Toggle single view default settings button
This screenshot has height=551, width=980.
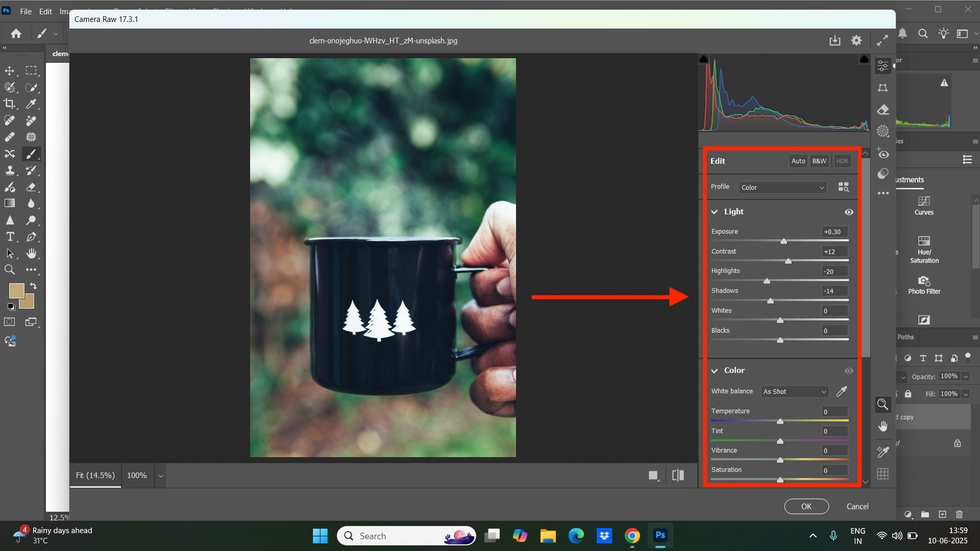653,475
